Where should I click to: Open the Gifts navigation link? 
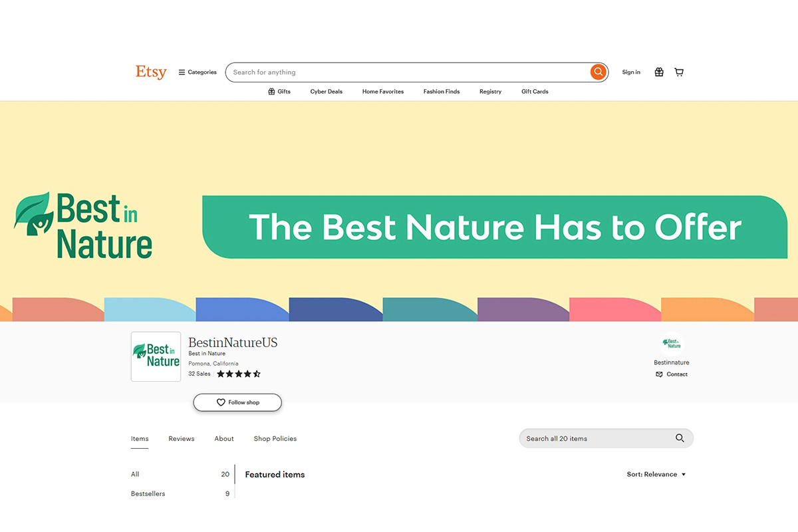click(x=279, y=92)
